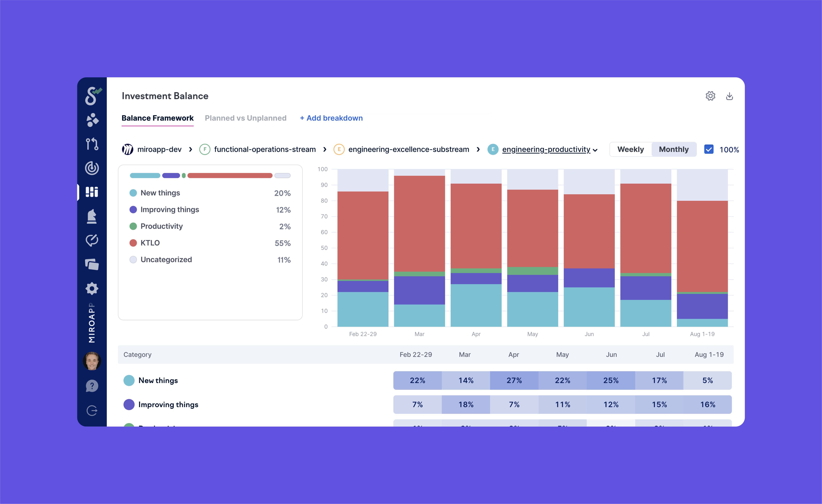Image resolution: width=822 pixels, height=504 pixels.
Task: Open the pull requests sidebar icon
Action: (x=92, y=144)
